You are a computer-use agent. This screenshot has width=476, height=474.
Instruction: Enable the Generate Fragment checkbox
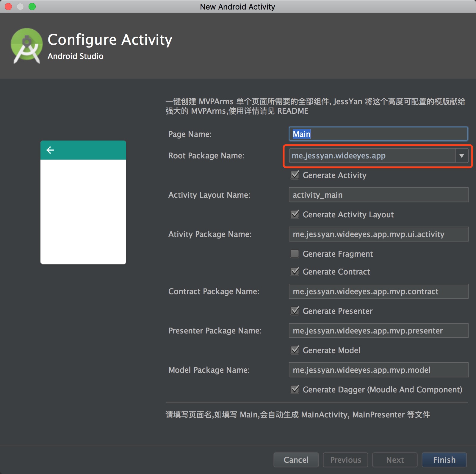click(295, 254)
